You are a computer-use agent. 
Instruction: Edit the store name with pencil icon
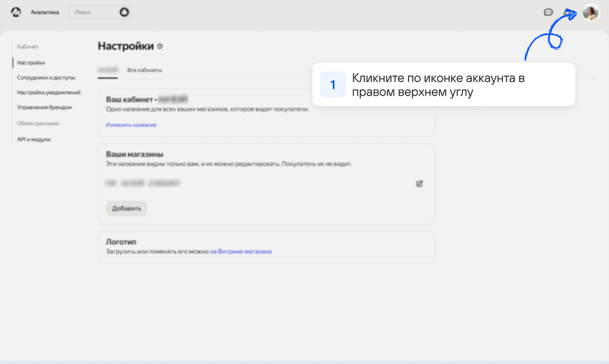coord(420,184)
